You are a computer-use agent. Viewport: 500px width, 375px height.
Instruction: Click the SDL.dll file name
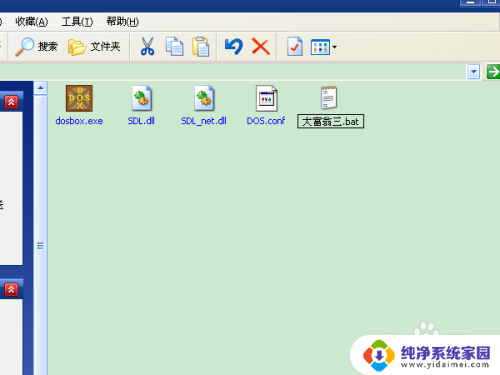click(x=141, y=121)
